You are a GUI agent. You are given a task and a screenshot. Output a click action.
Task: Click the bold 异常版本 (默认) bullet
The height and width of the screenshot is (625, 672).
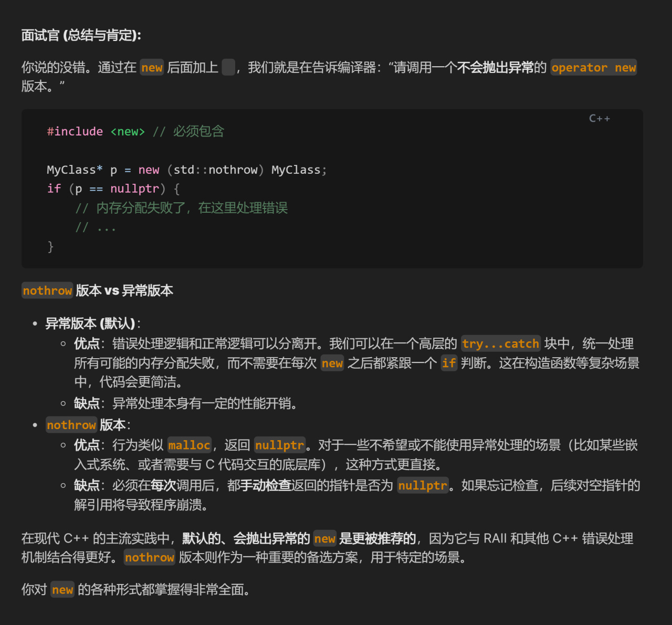point(90,324)
